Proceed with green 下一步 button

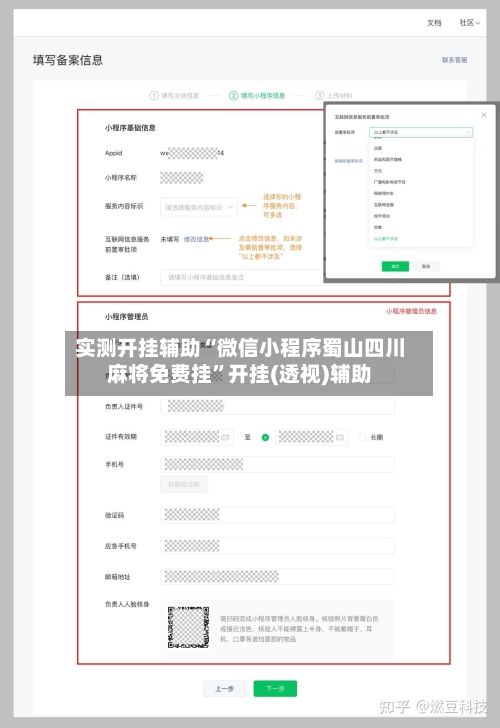click(x=275, y=689)
